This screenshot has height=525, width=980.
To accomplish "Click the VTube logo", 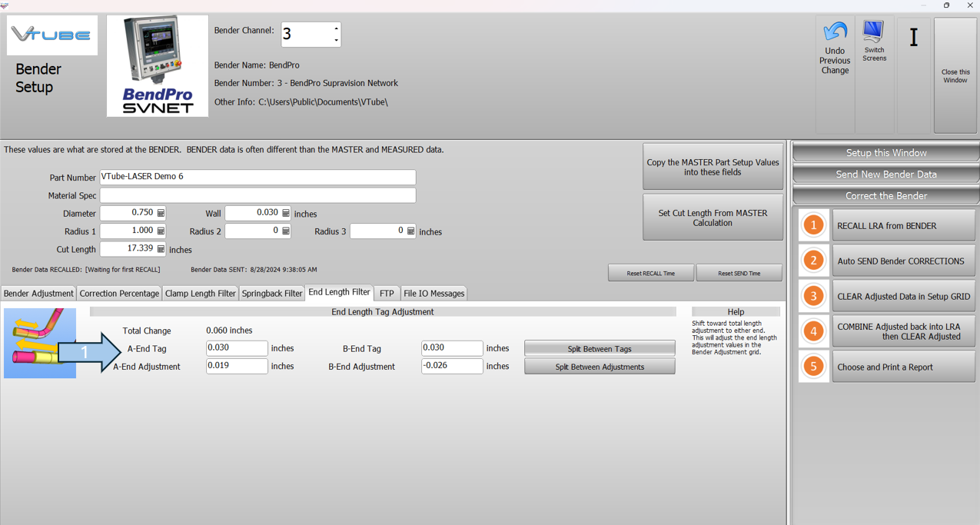I will click(52, 35).
